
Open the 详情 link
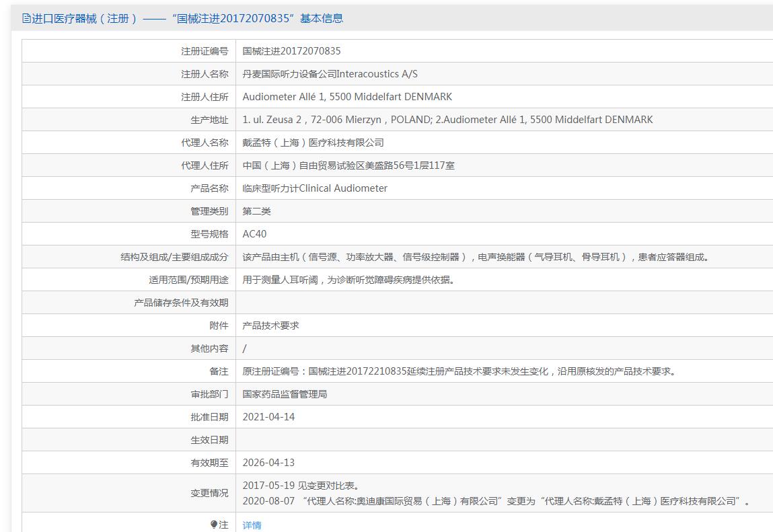252,525
